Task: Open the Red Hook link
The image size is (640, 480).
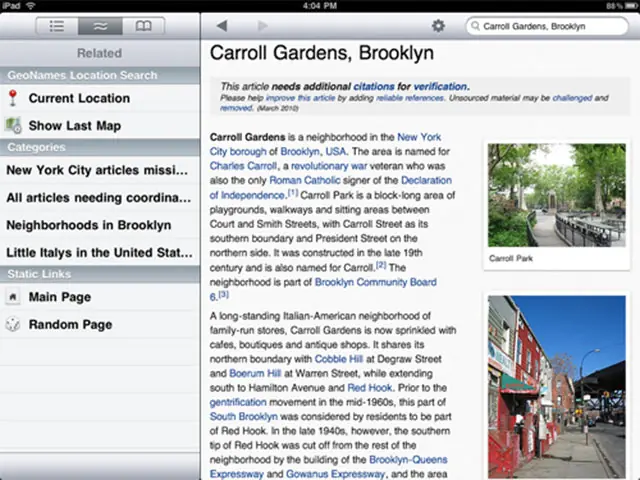Action: tap(370, 388)
